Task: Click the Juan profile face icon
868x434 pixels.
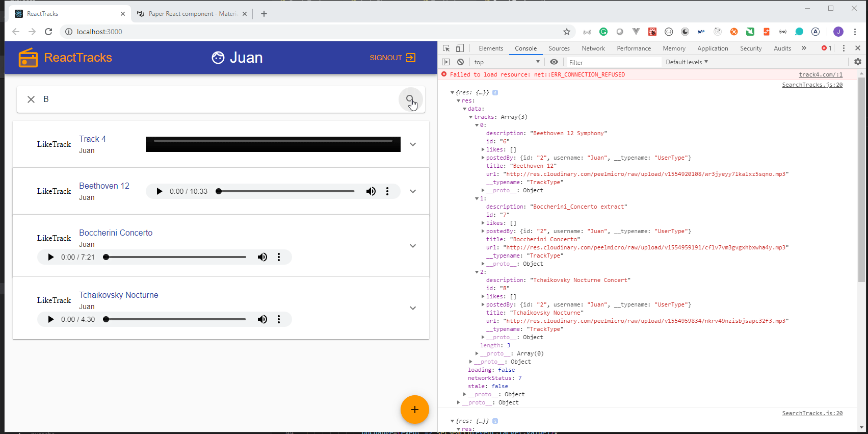Action: (218, 58)
